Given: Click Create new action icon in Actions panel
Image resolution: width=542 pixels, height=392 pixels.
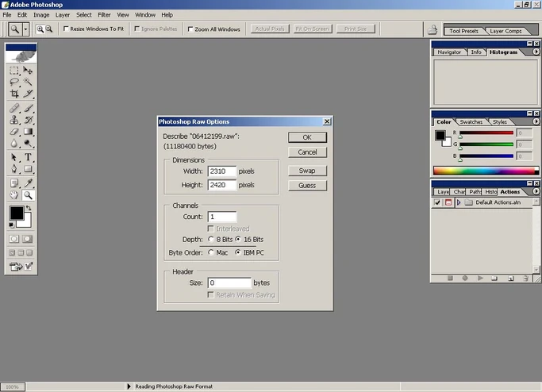Looking at the screenshot, I should (511, 279).
